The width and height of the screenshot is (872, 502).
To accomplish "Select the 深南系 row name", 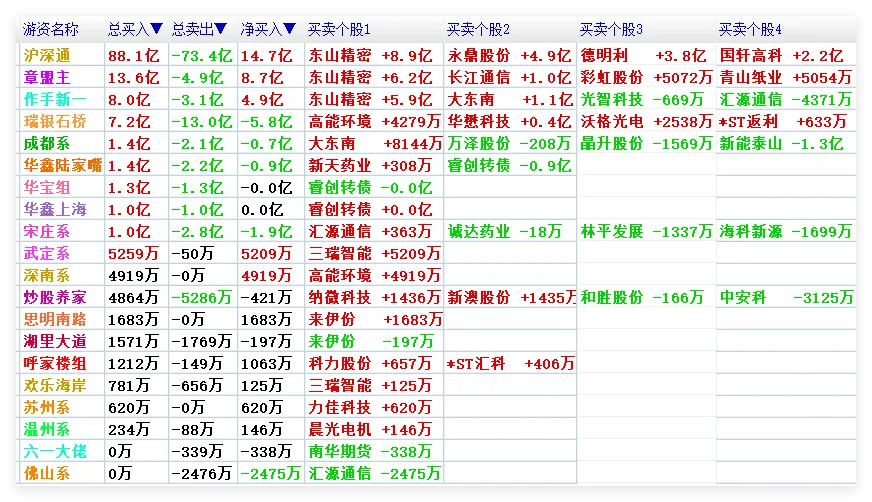I will coord(47,275).
